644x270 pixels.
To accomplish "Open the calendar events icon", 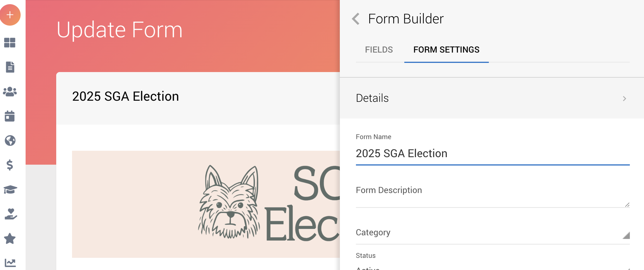I will click(10, 116).
